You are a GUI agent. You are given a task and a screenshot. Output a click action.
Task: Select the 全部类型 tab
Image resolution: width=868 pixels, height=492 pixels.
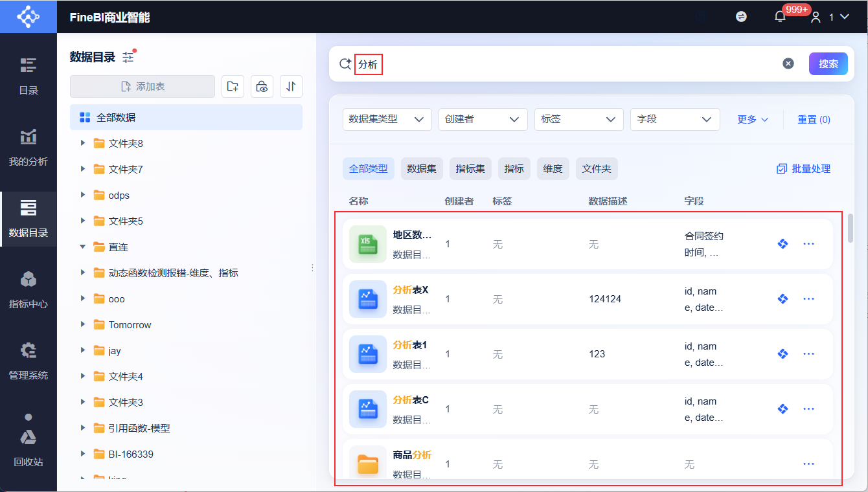pos(369,168)
